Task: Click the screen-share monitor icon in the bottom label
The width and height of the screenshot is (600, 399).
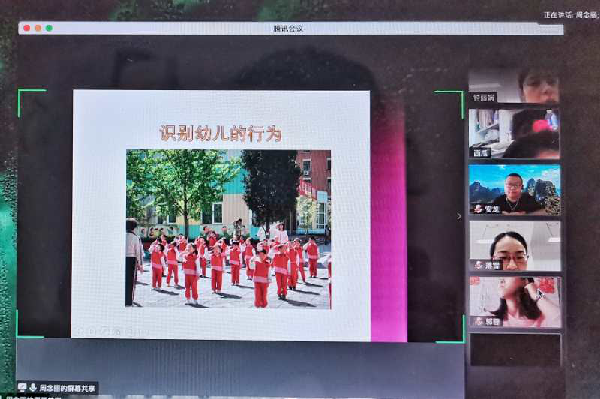Action: tap(22, 388)
